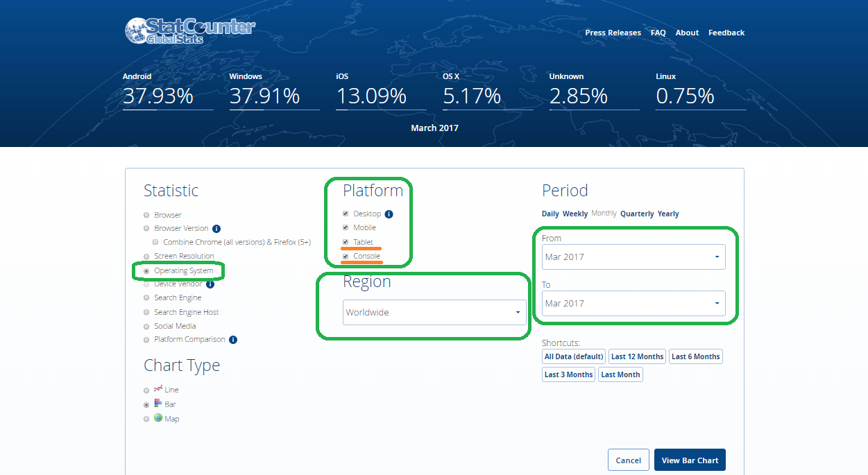Screen dimensions: 868x475
Task: Select Social Media radio button
Action: click(146, 327)
